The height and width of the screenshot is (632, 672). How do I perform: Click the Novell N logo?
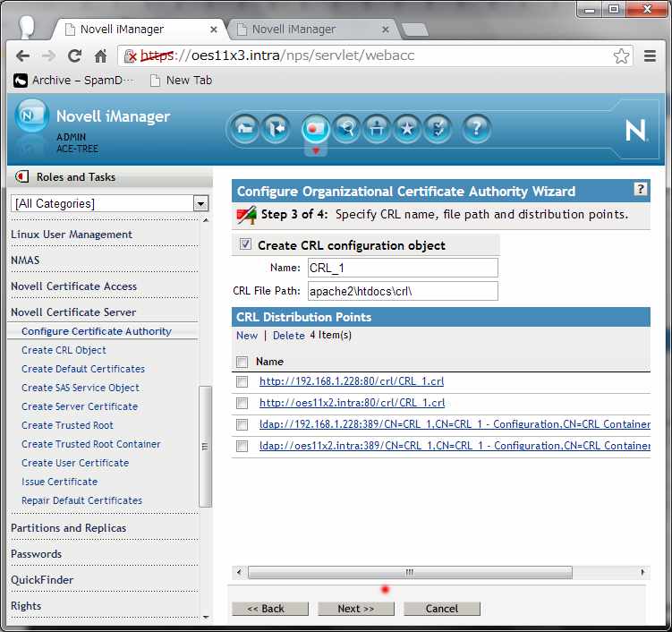[635, 131]
